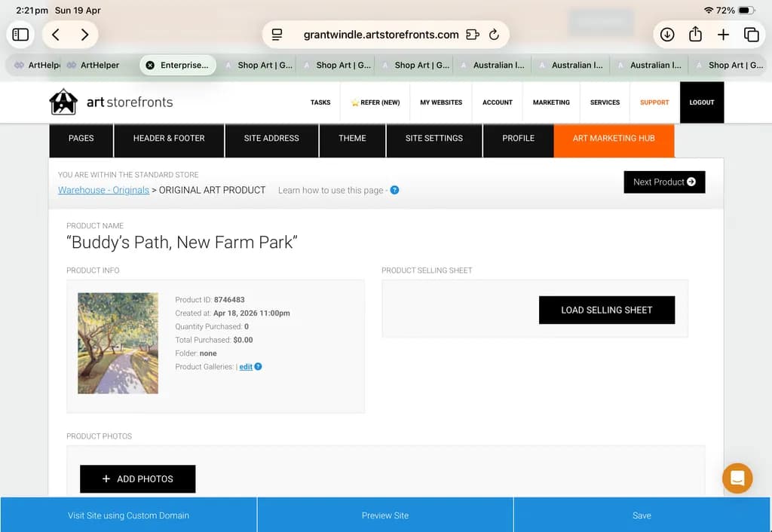Click the Art Storefronts logo
772x532 pixels.
[x=112, y=102]
